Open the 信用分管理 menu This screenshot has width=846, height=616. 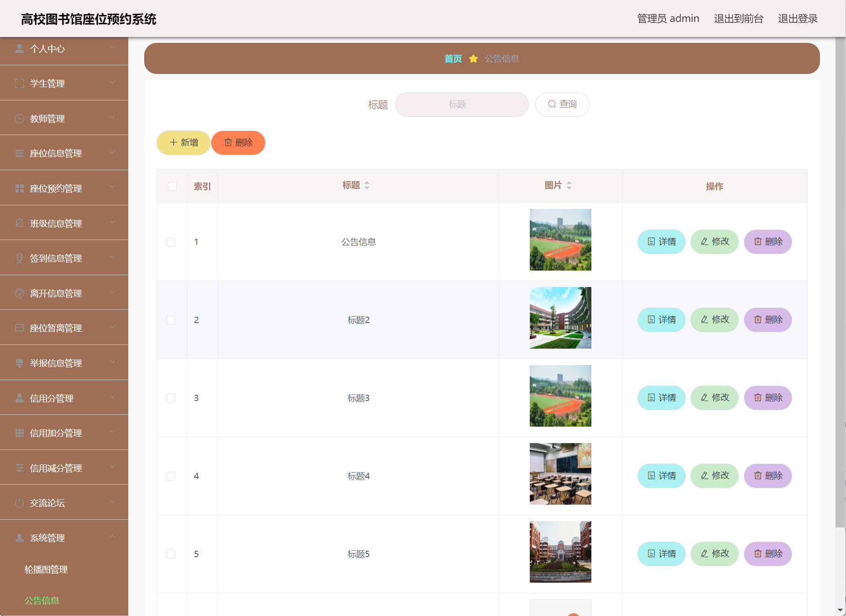[x=64, y=398]
